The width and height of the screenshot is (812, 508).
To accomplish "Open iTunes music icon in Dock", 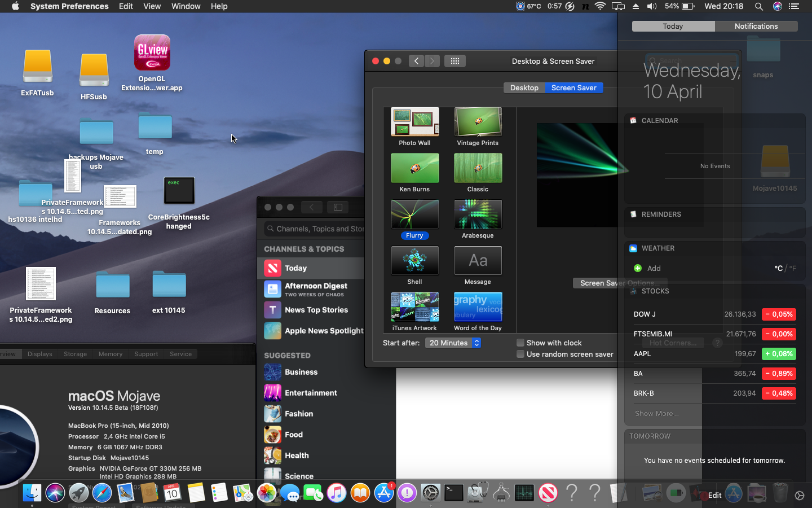I will 337,493.
